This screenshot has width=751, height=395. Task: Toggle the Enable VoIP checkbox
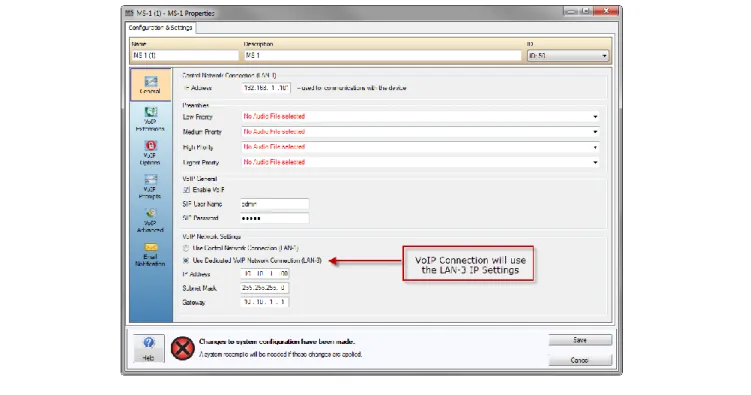pyautogui.click(x=186, y=190)
